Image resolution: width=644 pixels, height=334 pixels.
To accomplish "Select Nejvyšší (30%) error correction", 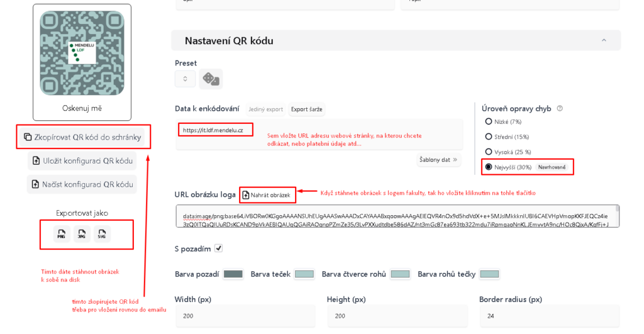I will point(488,167).
